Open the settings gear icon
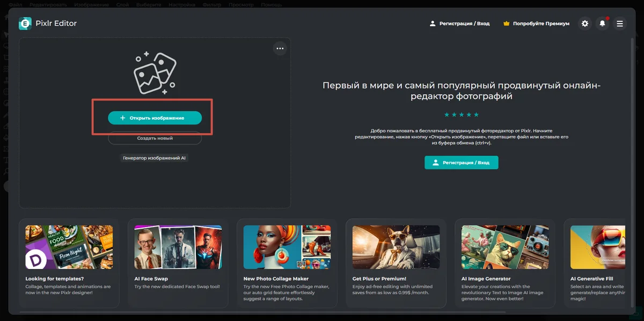Image resolution: width=644 pixels, height=321 pixels. tap(585, 24)
